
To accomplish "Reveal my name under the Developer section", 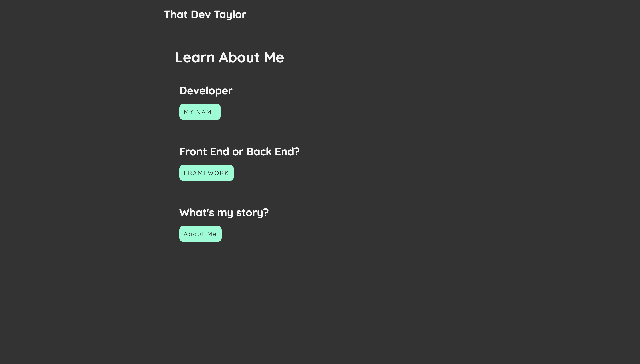I will point(200,112).
